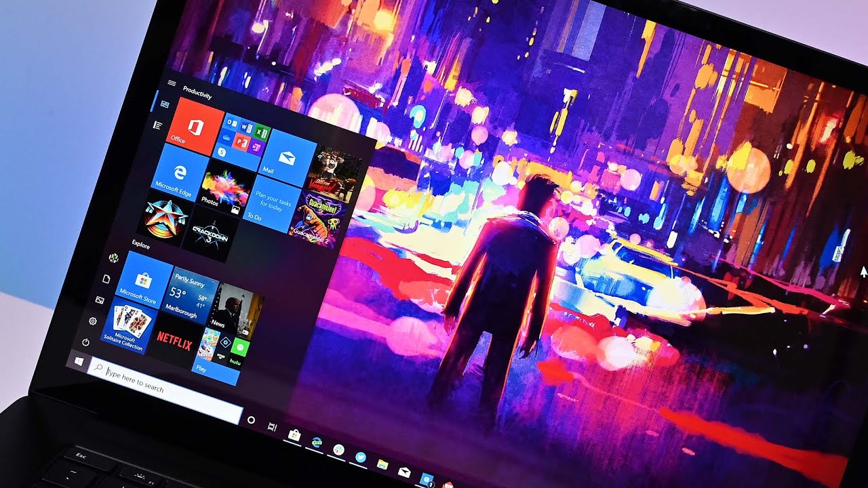Open Edge browser on taskbar

tap(317, 442)
